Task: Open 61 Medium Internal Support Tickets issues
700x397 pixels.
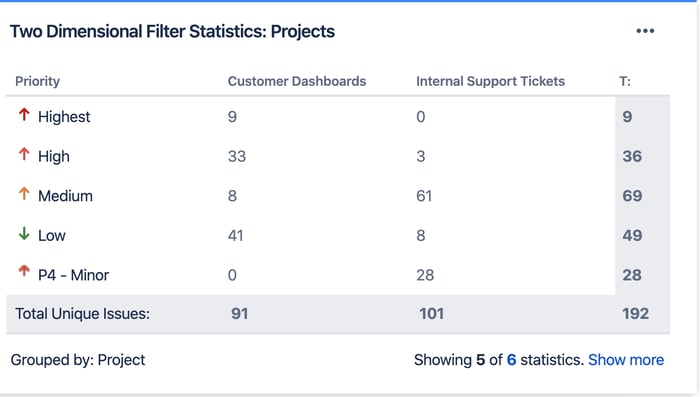Action: [424, 196]
